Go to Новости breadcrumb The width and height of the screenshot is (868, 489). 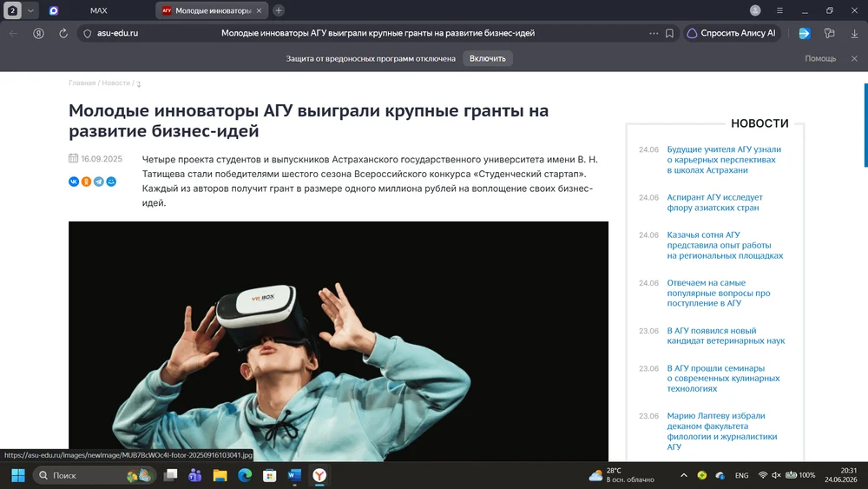point(115,83)
